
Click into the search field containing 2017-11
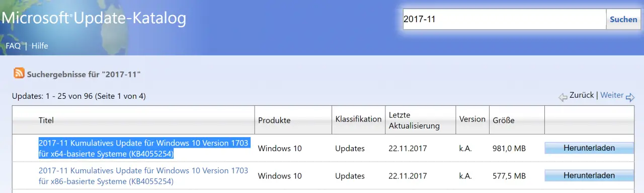click(505, 19)
